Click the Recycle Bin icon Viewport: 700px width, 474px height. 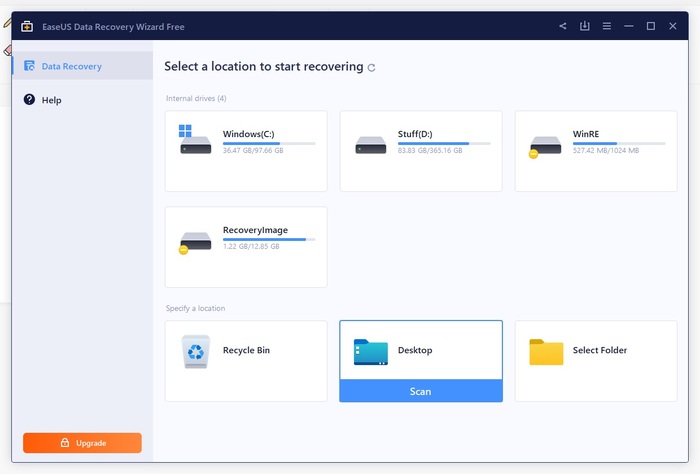(196, 352)
